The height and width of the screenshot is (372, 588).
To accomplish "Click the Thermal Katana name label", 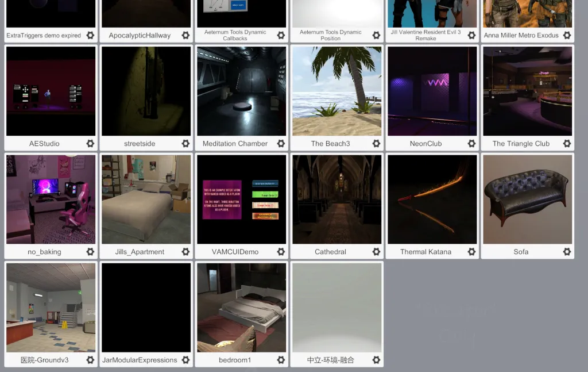I will click(x=425, y=252).
